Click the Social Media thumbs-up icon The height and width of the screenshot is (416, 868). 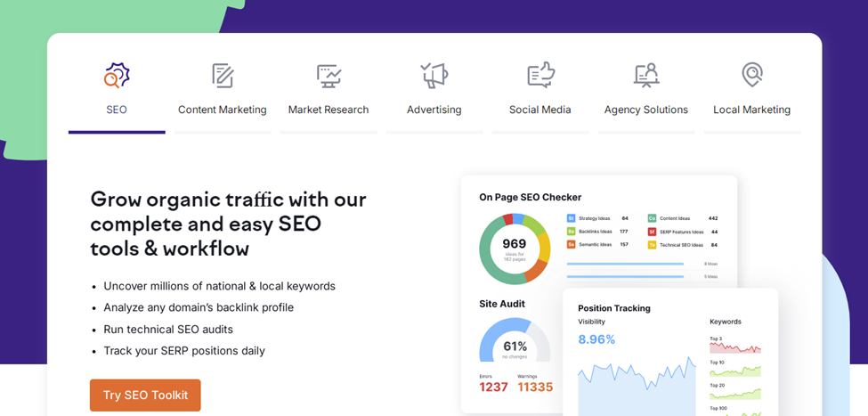(x=541, y=75)
